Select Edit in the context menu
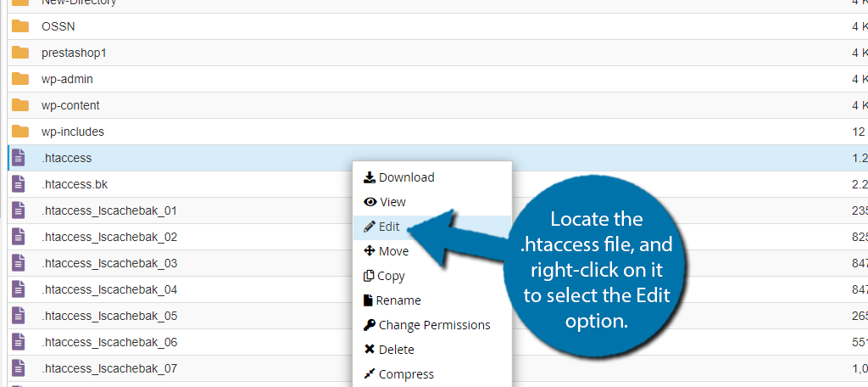 (x=431, y=227)
